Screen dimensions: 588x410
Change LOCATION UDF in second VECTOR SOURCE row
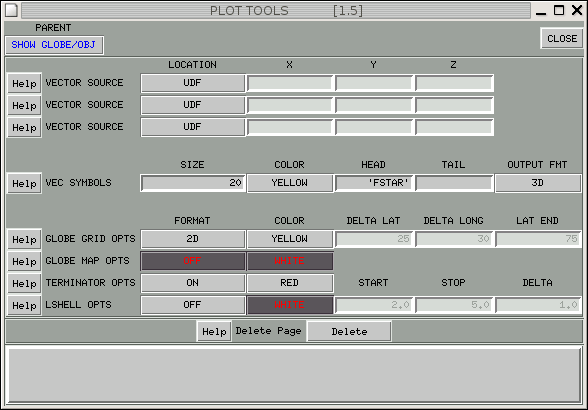point(193,105)
